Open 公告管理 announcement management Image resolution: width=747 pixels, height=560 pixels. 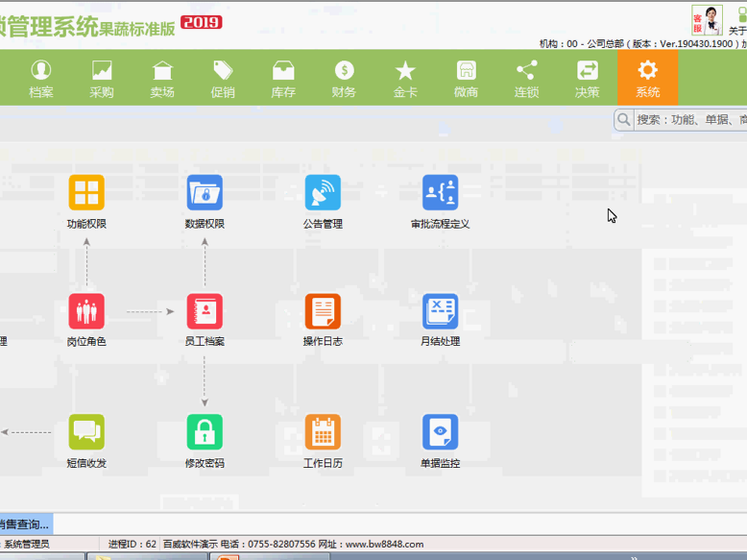pos(323,193)
